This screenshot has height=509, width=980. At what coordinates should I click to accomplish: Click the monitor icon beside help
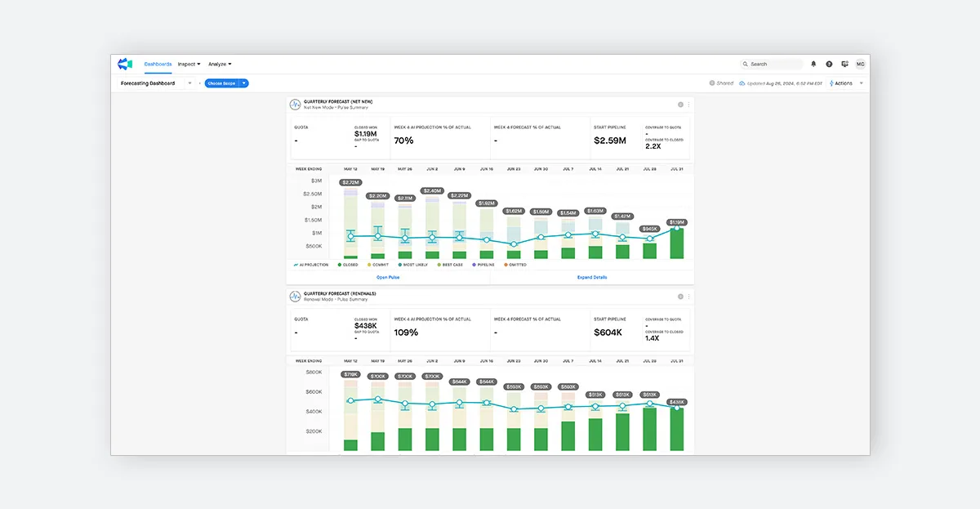point(844,64)
